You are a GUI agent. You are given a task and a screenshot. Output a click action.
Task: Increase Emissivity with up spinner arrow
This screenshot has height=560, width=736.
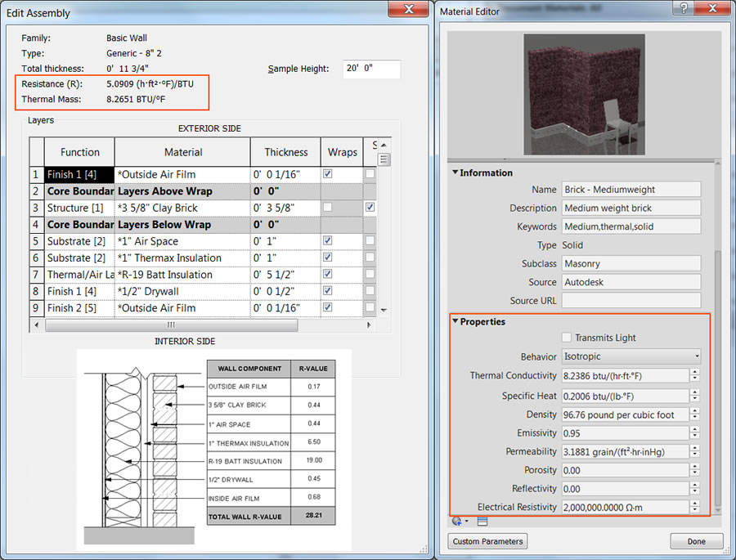pyautogui.click(x=695, y=429)
